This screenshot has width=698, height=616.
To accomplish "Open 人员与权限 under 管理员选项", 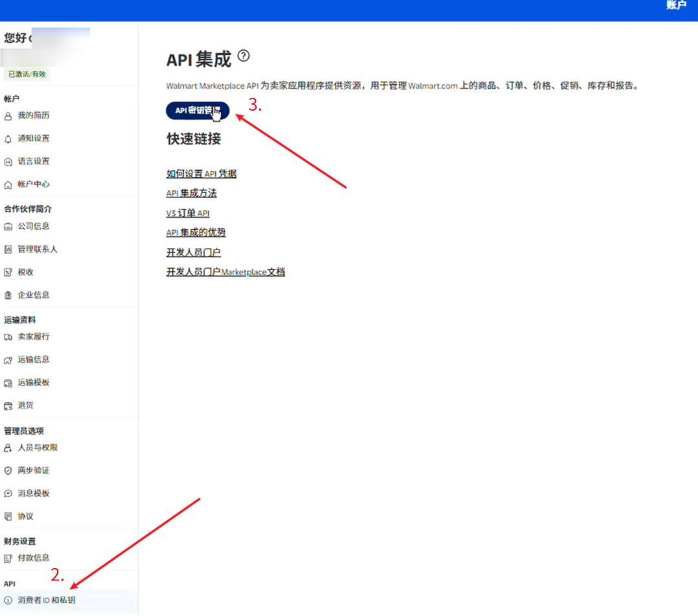I will click(x=38, y=448).
